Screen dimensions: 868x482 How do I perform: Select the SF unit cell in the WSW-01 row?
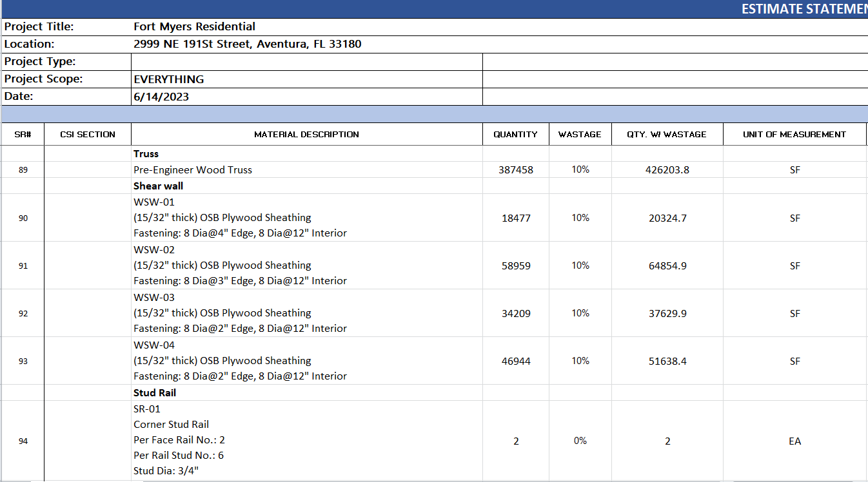coord(794,218)
